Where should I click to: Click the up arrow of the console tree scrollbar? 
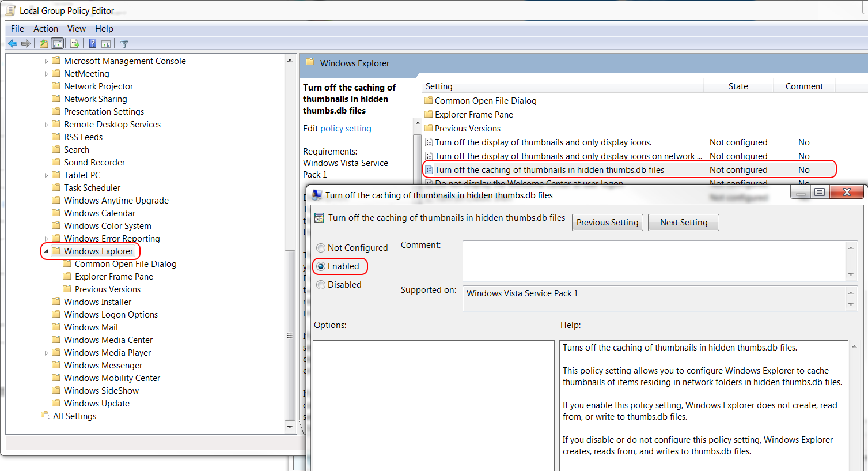290,61
